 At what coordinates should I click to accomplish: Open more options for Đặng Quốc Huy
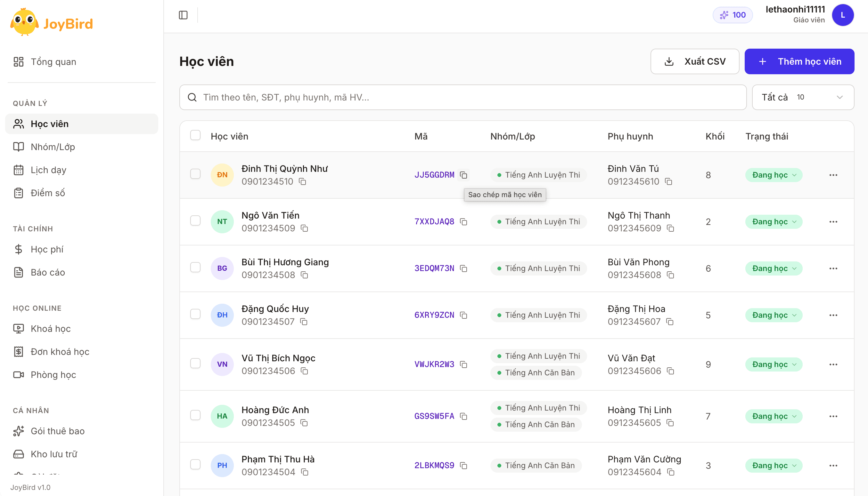(x=833, y=315)
